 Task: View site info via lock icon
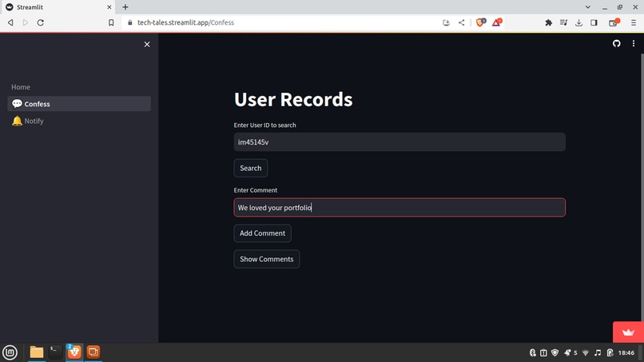pyautogui.click(x=130, y=22)
